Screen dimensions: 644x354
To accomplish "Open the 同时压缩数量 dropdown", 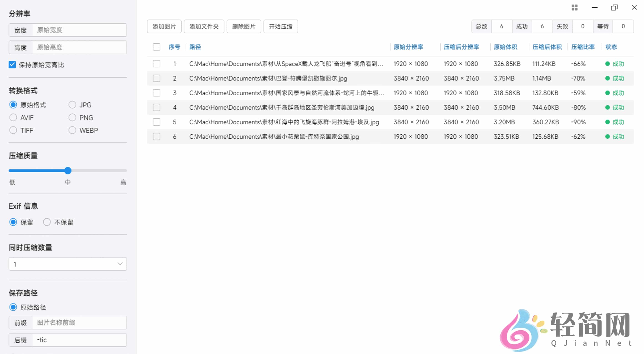I will coord(68,264).
